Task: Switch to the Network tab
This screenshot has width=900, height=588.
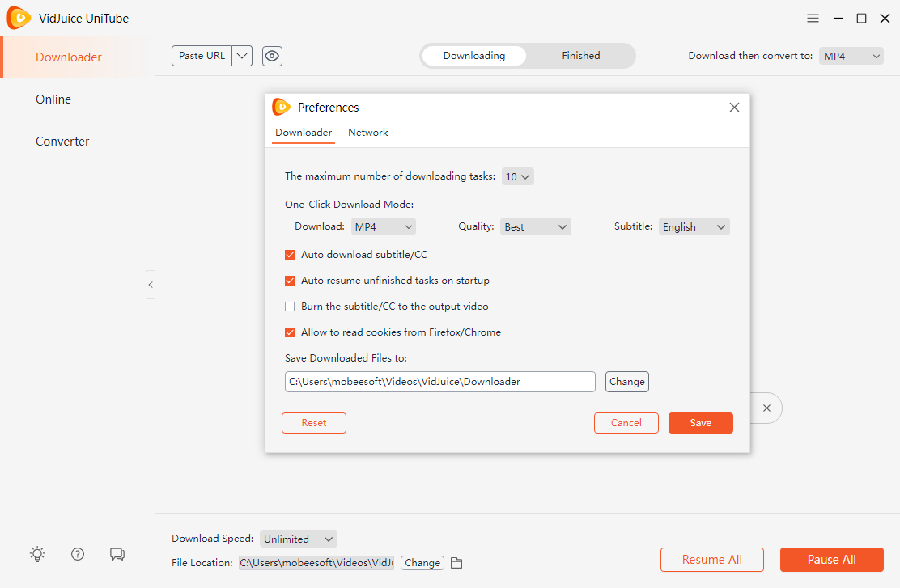Action: (368, 133)
